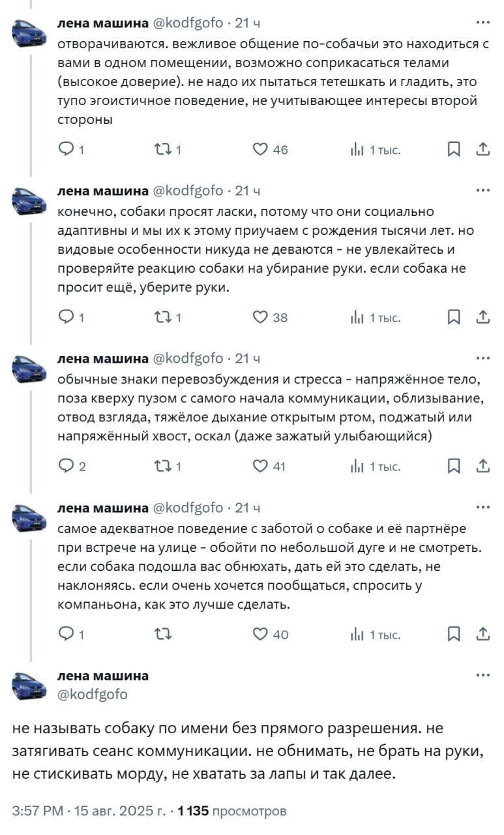
Task: Like the tweet with 38 likes
Action: click(260, 317)
